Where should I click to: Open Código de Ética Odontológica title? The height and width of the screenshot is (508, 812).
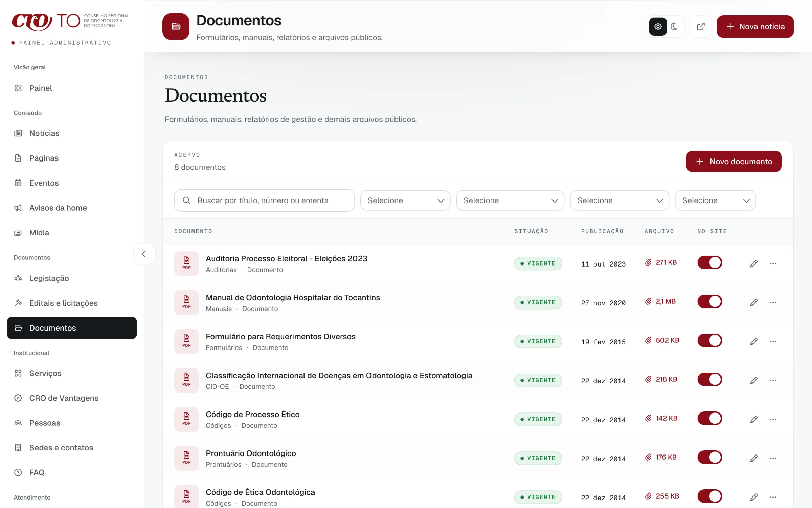[260, 492]
